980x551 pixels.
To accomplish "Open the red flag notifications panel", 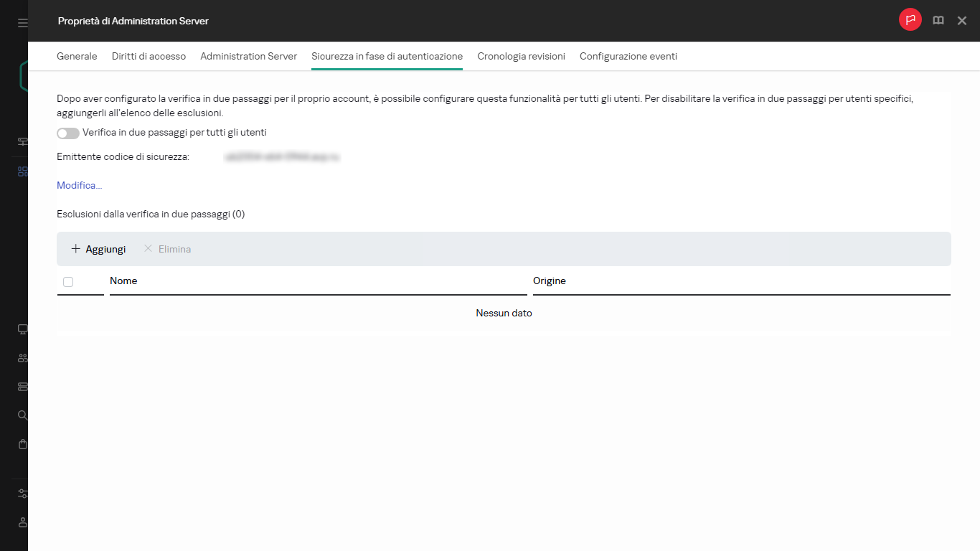I will click(910, 20).
